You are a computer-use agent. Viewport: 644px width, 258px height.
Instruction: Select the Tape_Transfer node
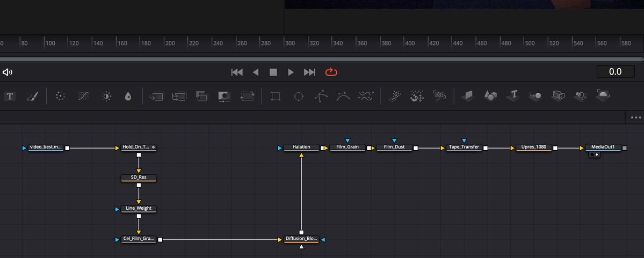464,148
